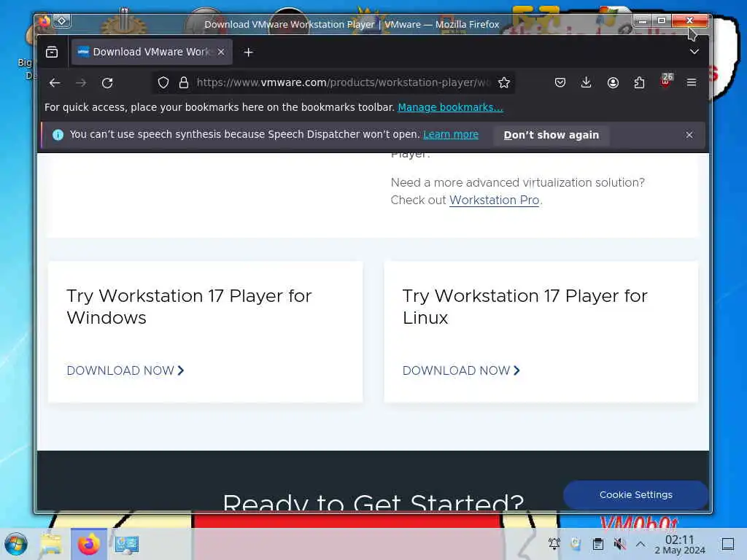The image size is (747, 560).
Task: Click the extension icon with badge 26
Action: (x=666, y=82)
